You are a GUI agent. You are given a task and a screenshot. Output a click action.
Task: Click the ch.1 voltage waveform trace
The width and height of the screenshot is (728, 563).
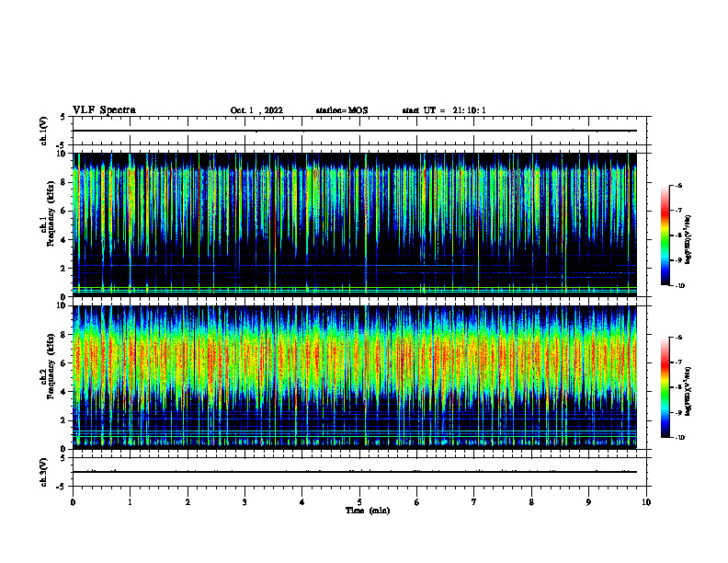click(354, 131)
